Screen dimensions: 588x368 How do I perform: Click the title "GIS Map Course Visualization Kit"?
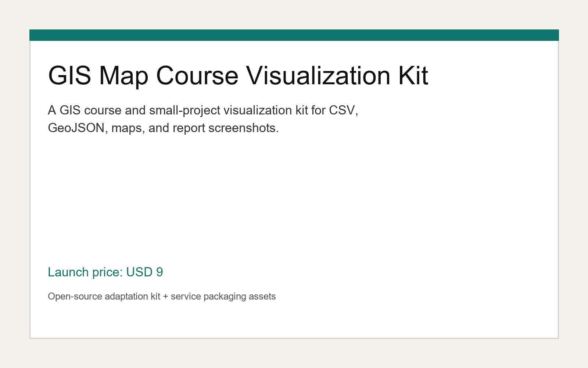pyautogui.click(x=238, y=75)
